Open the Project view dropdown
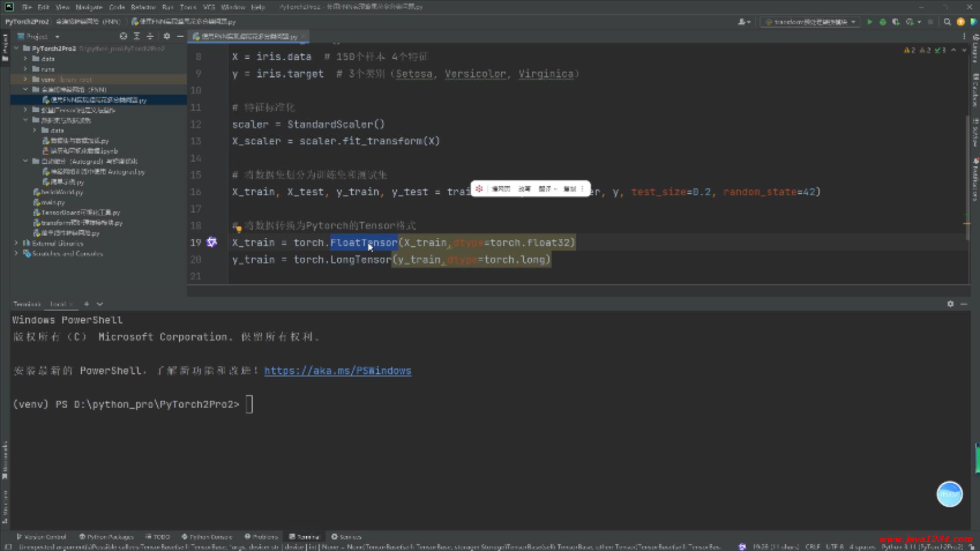Viewport: 980px width, 551px height. pyautogui.click(x=57, y=37)
